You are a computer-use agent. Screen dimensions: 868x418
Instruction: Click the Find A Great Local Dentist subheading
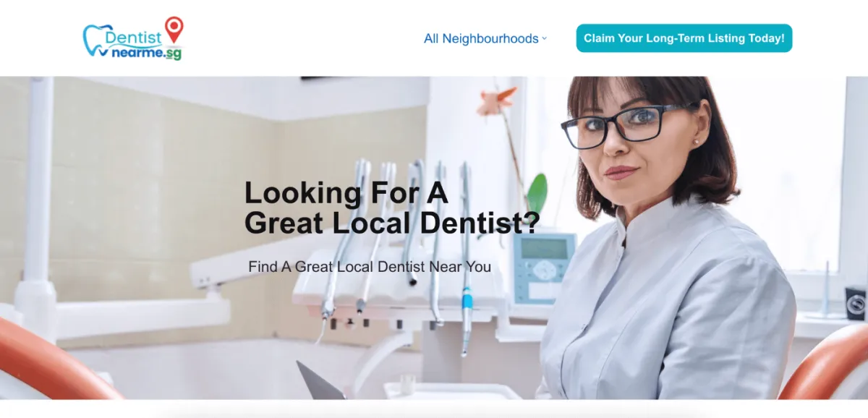[370, 267]
